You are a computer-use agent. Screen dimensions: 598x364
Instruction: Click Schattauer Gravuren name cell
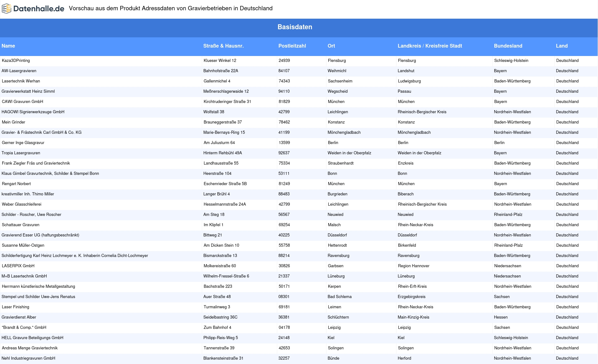(21, 225)
